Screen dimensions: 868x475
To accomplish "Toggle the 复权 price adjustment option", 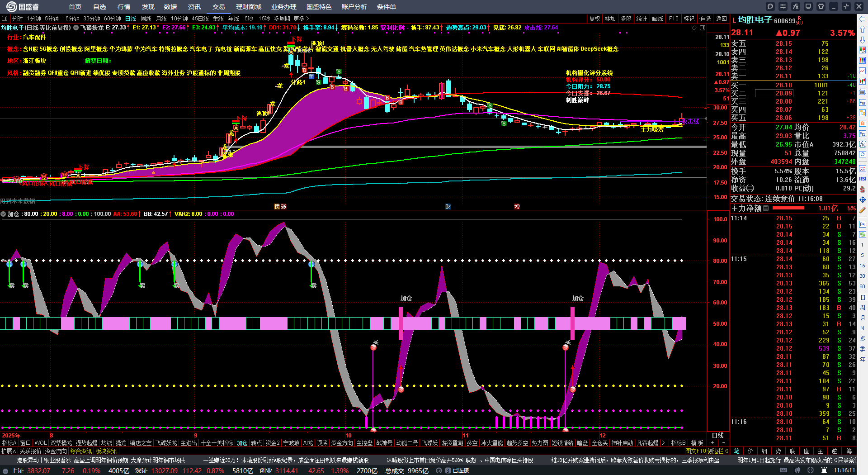I will tap(595, 19).
